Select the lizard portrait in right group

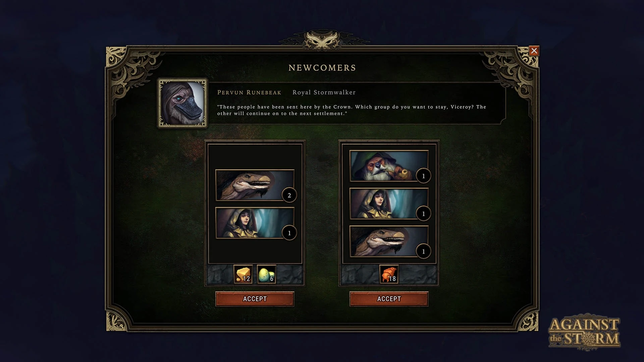(x=389, y=241)
